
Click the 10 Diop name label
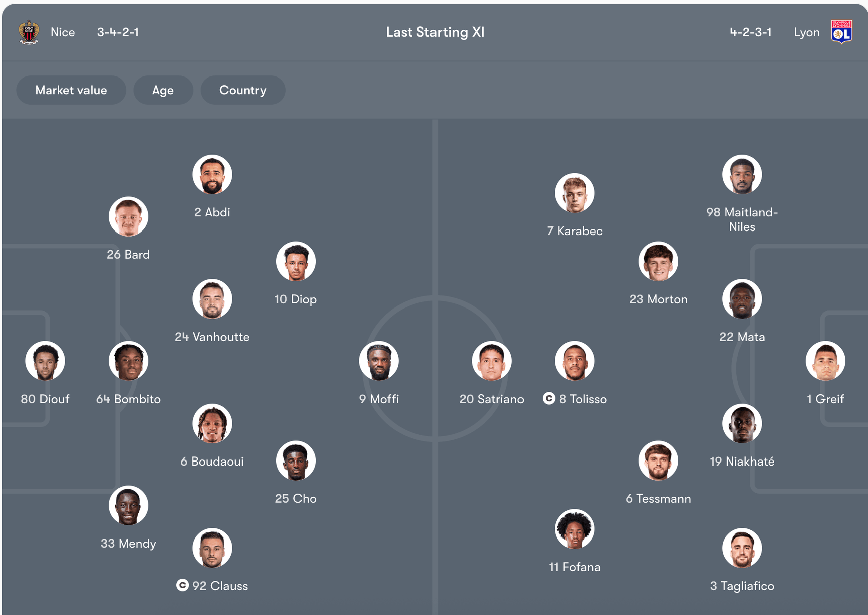click(295, 299)
